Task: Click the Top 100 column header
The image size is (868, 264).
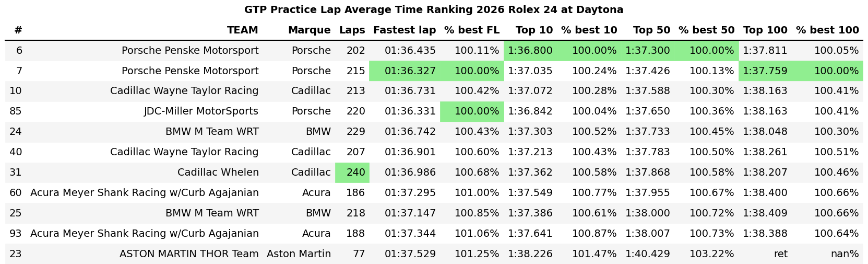Action: click(x=765, y=30)
